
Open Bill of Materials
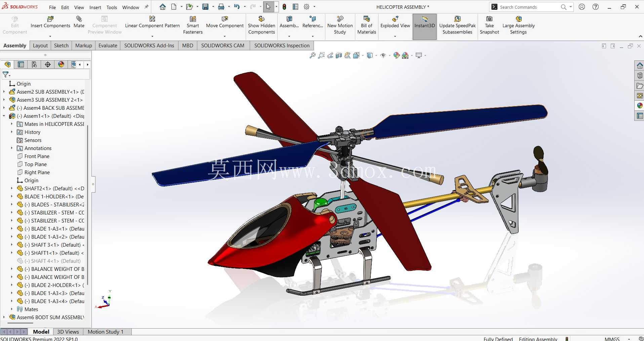[367, 25]
